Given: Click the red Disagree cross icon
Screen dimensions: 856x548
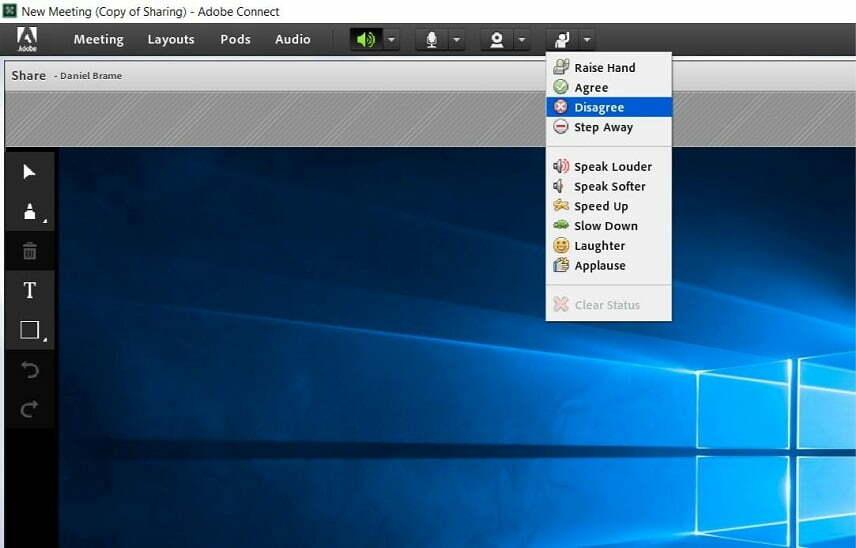Looking at the screenshot, I should pos(561,106).
